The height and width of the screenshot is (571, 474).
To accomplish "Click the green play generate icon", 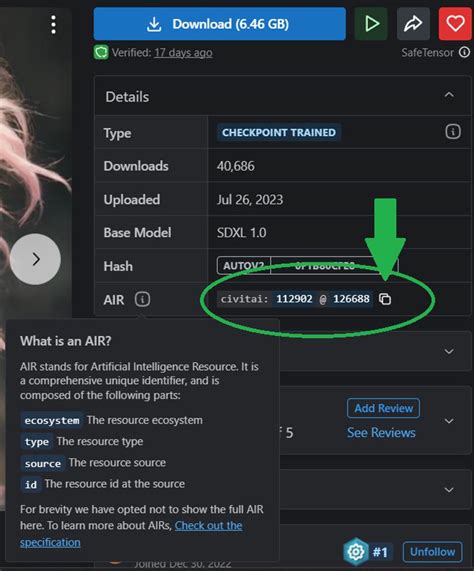I will click(371, 24).
